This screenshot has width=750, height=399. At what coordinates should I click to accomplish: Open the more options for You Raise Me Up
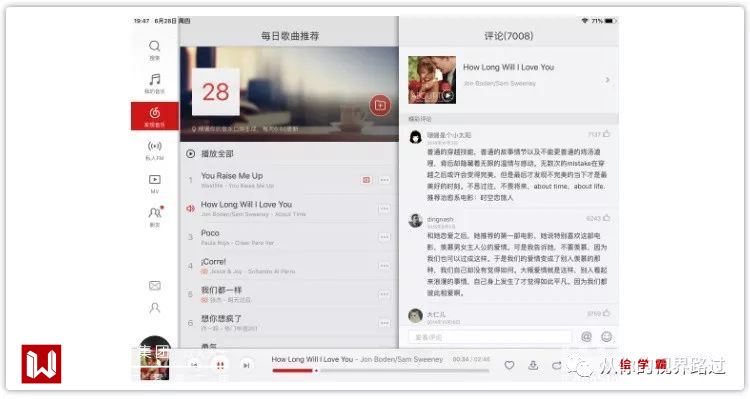click(385, 180)
